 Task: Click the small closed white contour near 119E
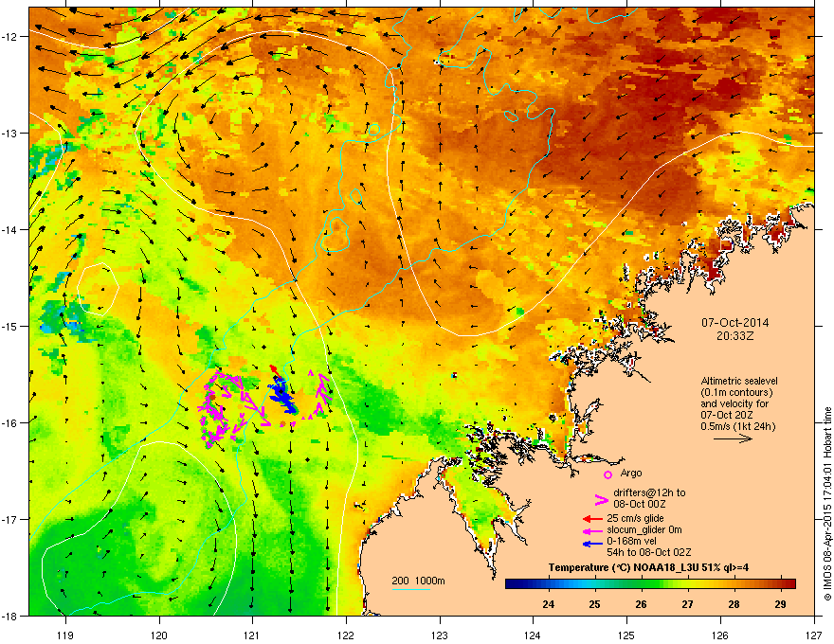click(x=98, y=289)
